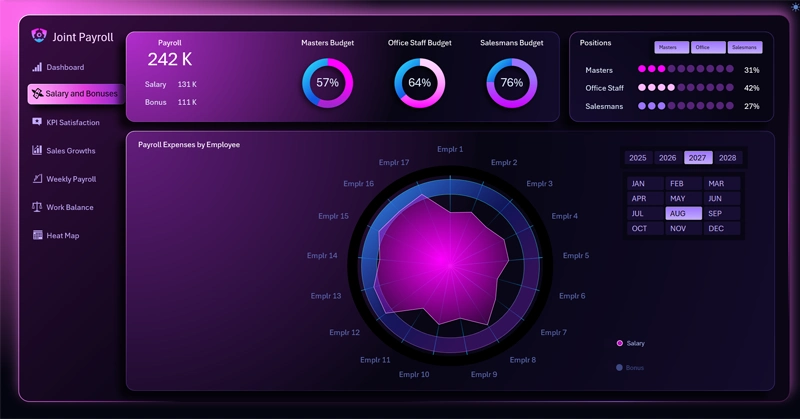Click the Sales Growths chart icon
Image resolution: width=800 pixels, height=419 pixels.
[x=37, y=150]
